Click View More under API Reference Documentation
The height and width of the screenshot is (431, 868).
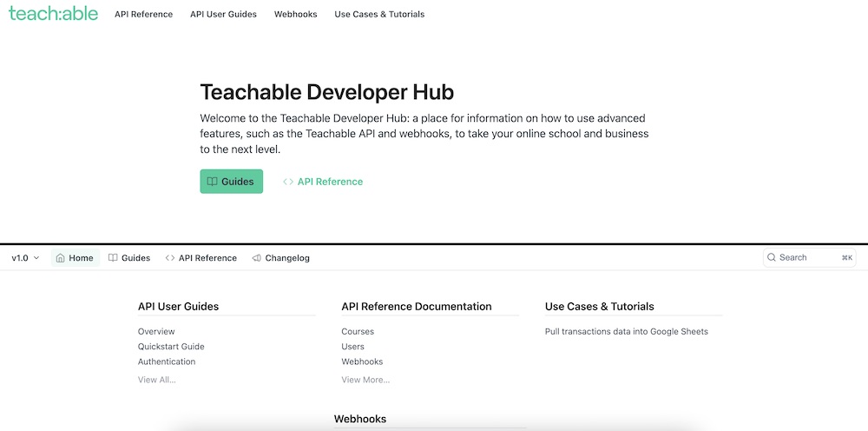point(365,380)
